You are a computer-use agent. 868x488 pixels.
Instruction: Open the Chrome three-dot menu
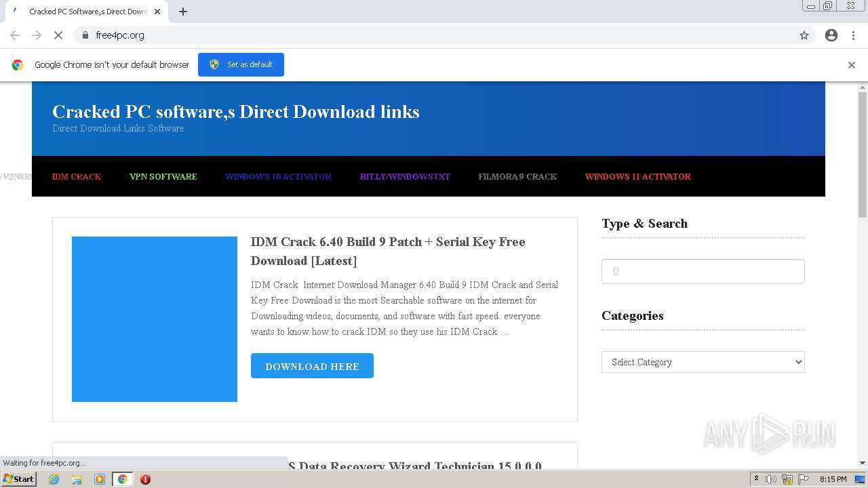point(853,35)
